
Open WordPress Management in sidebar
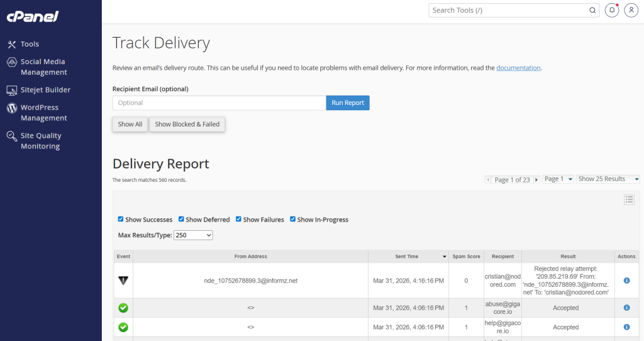click(43, 113)
